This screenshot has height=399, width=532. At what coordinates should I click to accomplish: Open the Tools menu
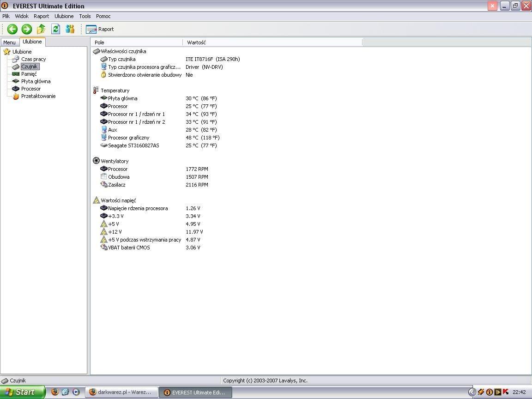click(85, 16)
